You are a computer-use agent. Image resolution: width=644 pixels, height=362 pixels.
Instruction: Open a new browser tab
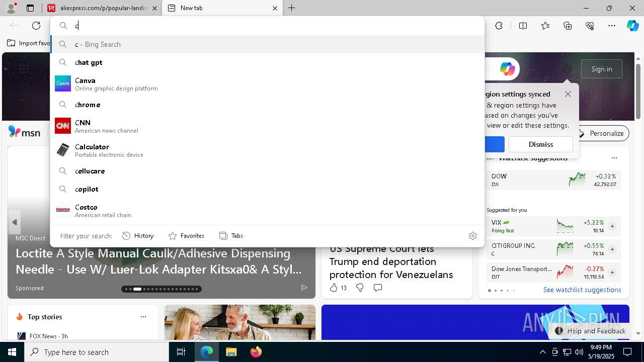tap(292, 8)
